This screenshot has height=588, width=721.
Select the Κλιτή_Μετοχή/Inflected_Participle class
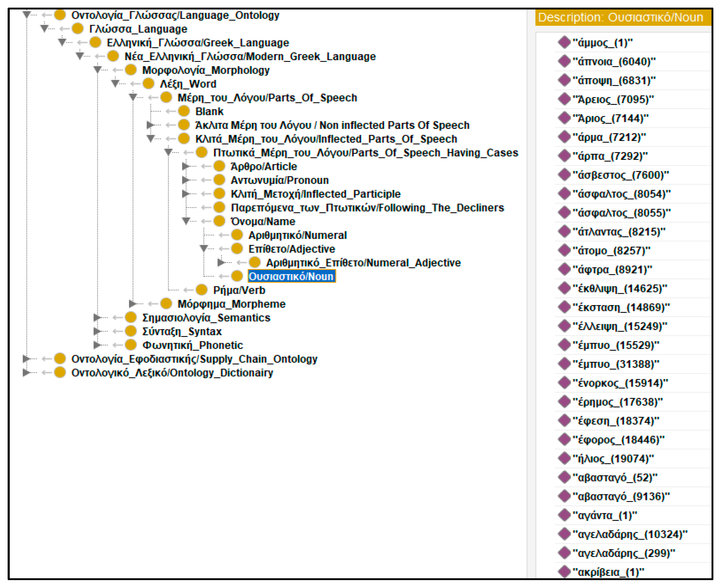(x=315, y=194)
